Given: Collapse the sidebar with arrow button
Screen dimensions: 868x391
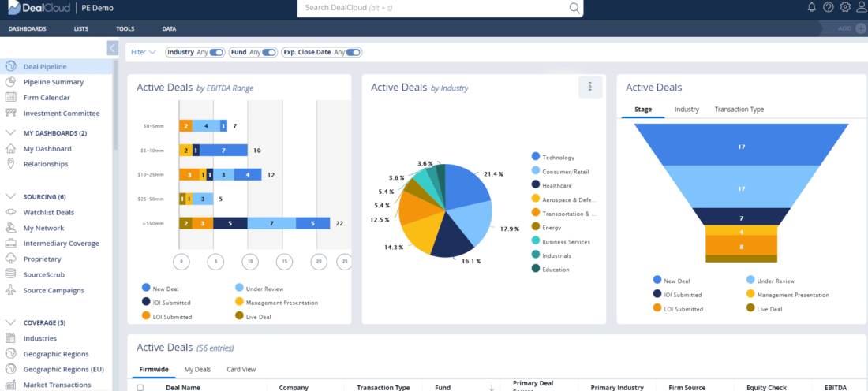Looking at the screenshot, I should point(112,48).
